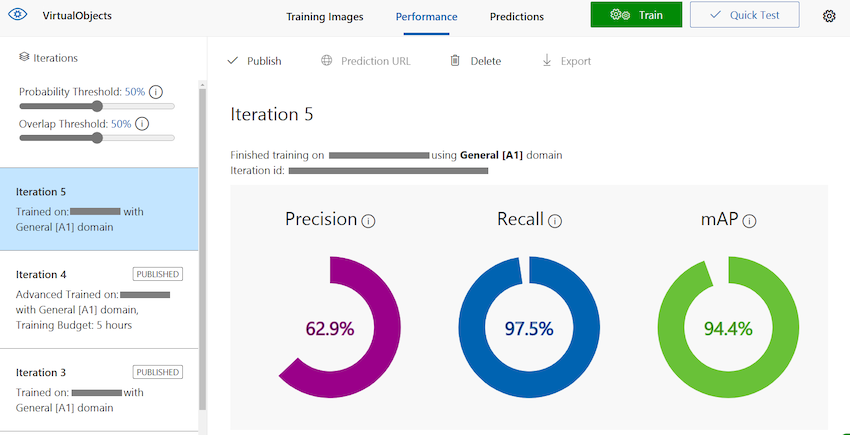
Task: Click the Quick Test button
Action: tap(744, 15)
